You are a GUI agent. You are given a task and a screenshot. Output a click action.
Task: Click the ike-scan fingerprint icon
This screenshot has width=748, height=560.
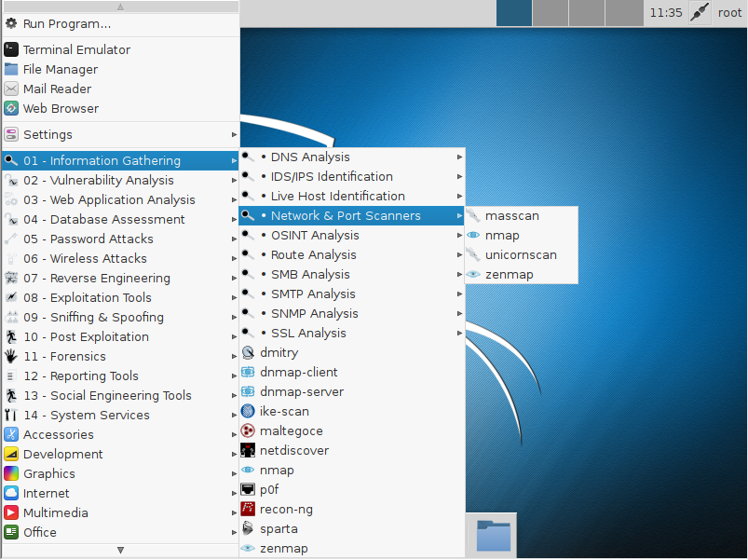(248, 411)
